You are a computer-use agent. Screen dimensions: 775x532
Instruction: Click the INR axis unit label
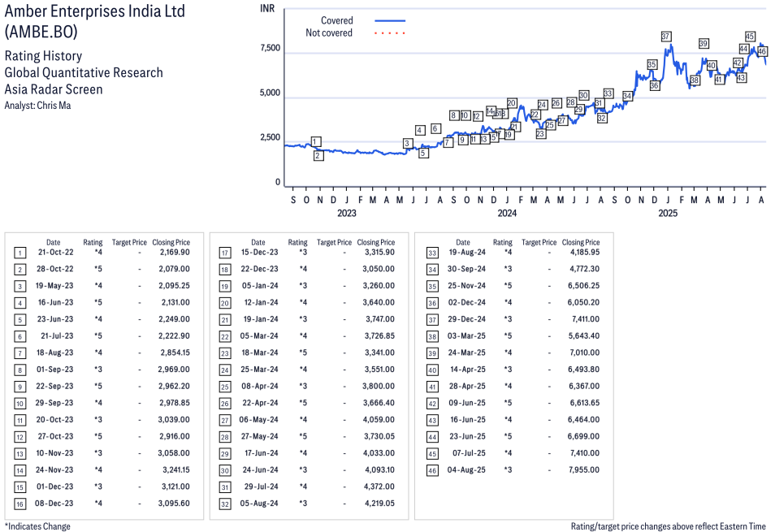(267, 8)
